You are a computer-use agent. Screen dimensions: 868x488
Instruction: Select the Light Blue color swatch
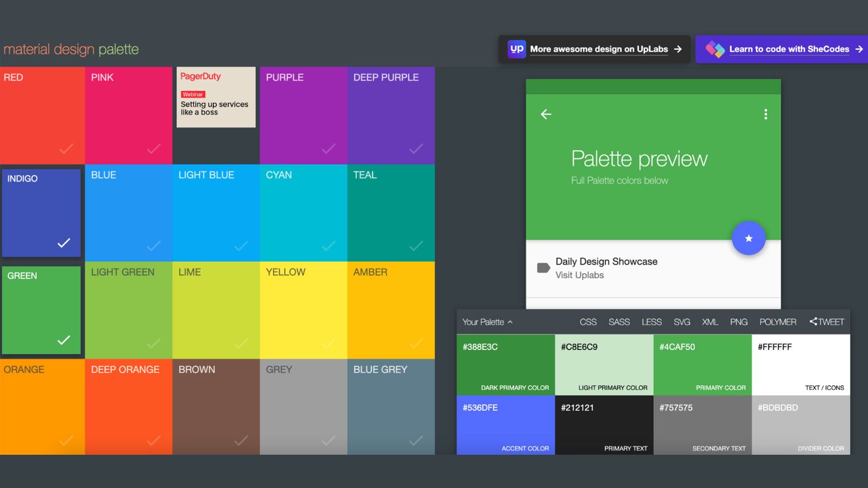click(x=216, y=212)
